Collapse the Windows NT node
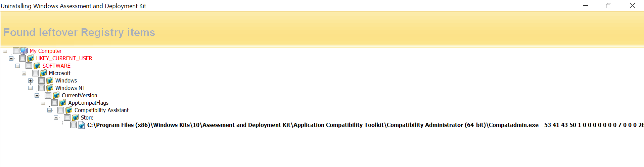The image size is (644, 167). tap(30, 88)
